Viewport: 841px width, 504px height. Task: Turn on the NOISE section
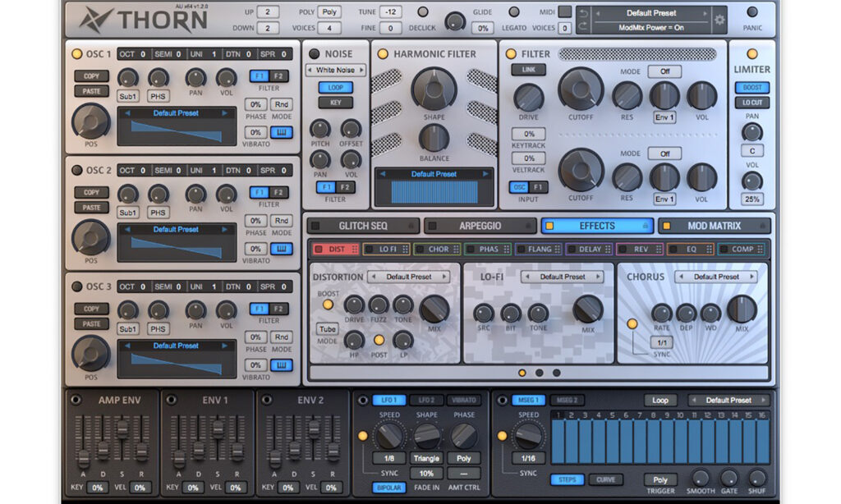(x=315, y=53)
